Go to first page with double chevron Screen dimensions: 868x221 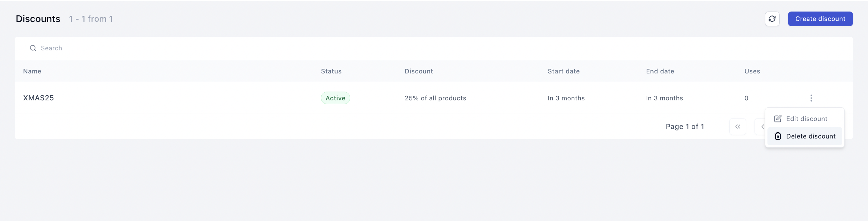pyautogui.click(x=737, y=127)
